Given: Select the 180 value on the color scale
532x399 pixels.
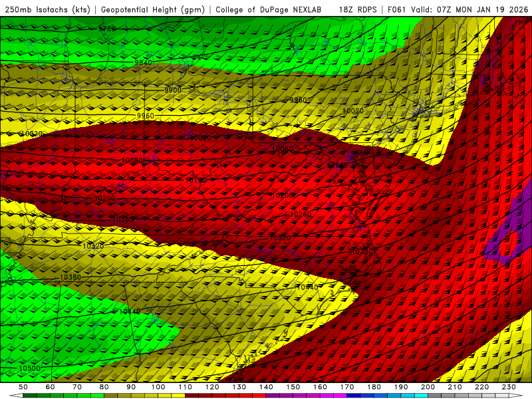Looking at the screenshot, I should (374, 387).
